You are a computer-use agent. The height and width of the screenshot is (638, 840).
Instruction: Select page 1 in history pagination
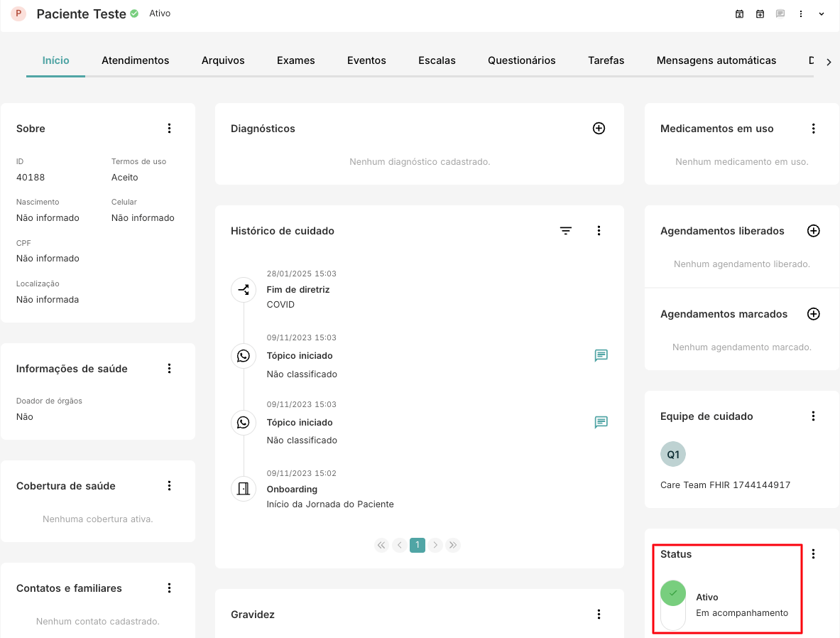pyautogui.click(x=418, y=545)
